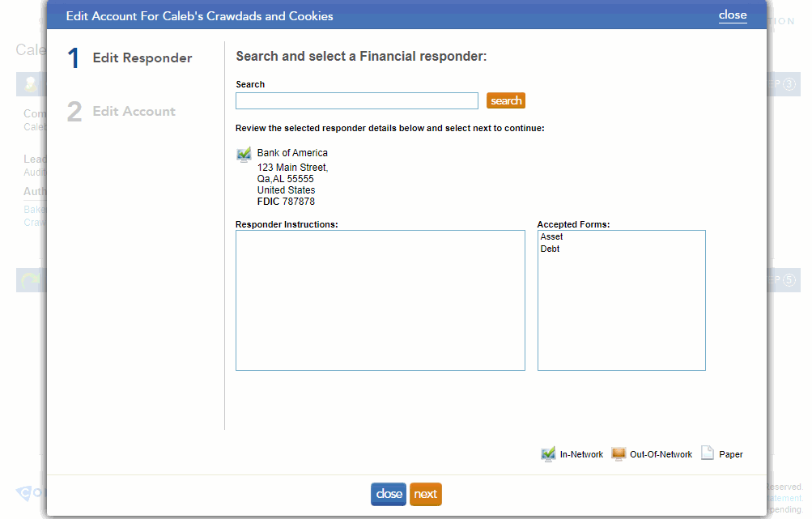Select Debt in Accepted Forms list
The image size is (812, 519).
click(550, 249)
